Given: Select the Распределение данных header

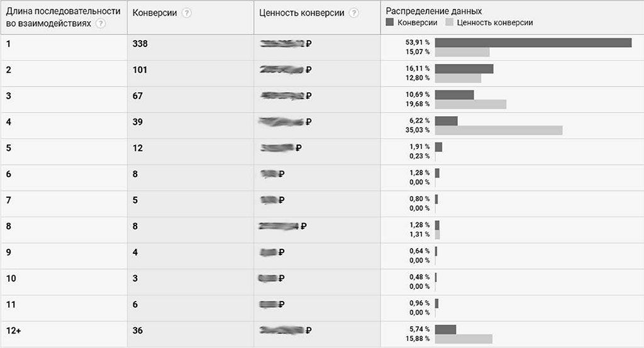Looking at the screenshot, I should click(x=434, y=11).
